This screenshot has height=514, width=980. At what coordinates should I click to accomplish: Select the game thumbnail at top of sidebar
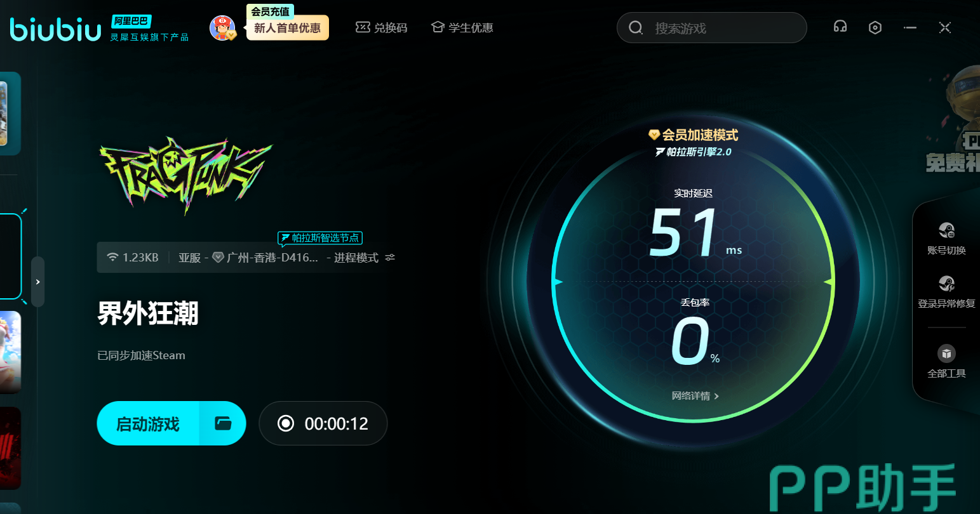pyautogui.click(x=9, y=113)
